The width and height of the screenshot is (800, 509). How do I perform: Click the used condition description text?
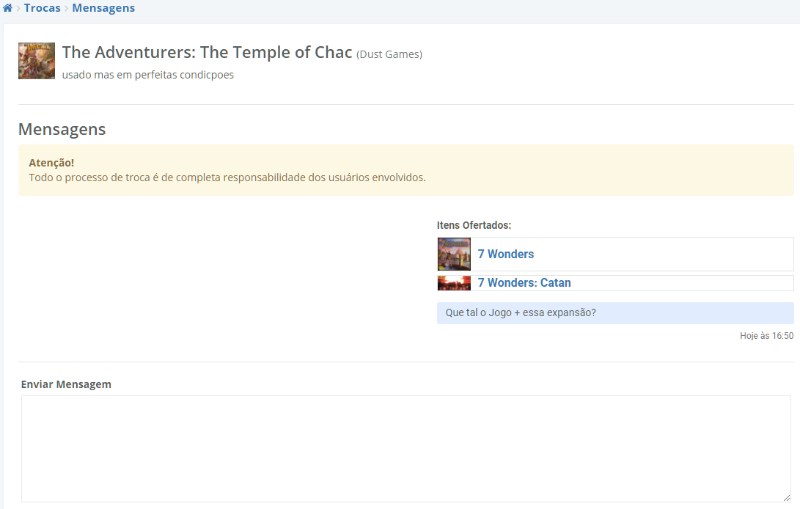(x=147, y=75)
